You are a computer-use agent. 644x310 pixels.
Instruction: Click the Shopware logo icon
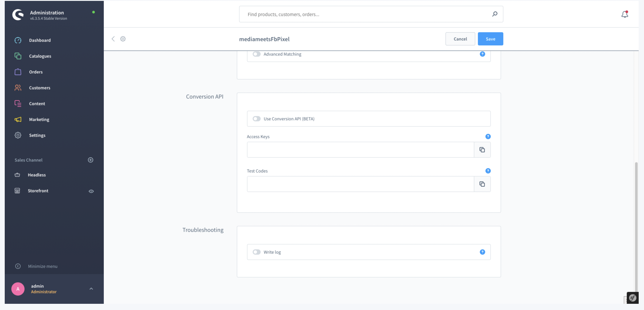point(18,14)
